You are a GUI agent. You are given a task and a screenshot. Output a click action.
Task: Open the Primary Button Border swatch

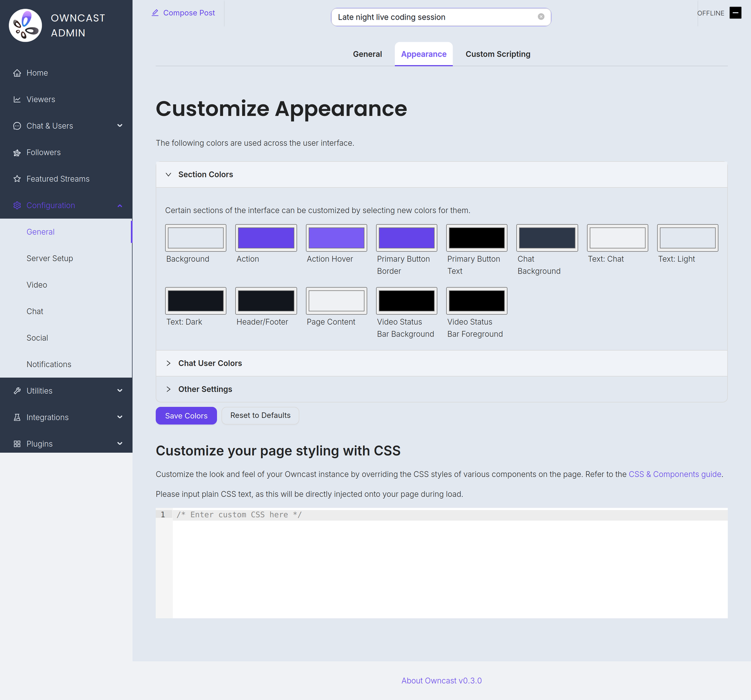click(406, 238)
